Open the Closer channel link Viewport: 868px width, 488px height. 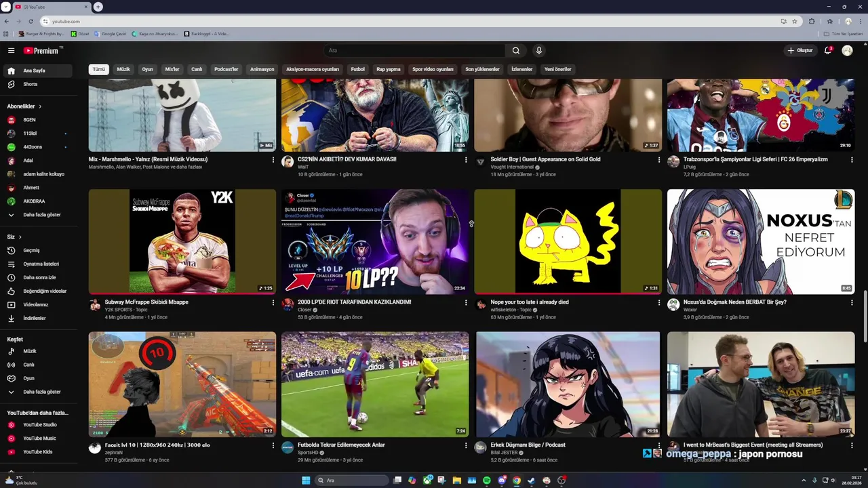pos(304,310)
